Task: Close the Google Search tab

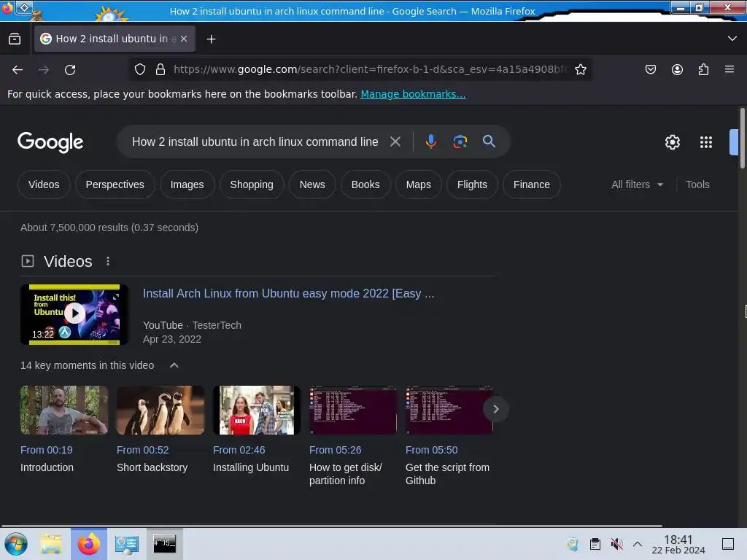Action: click(184, 39)
